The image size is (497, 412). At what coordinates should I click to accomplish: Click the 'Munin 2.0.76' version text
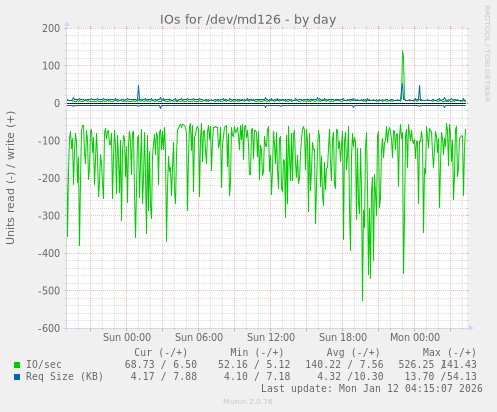pyautogui.click(x=248, y=402)
